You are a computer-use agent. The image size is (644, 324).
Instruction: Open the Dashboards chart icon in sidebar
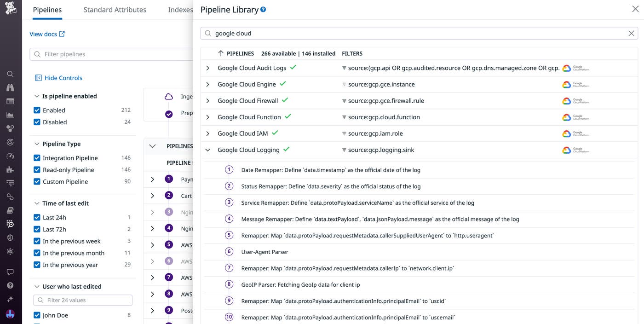click(10, 115)
